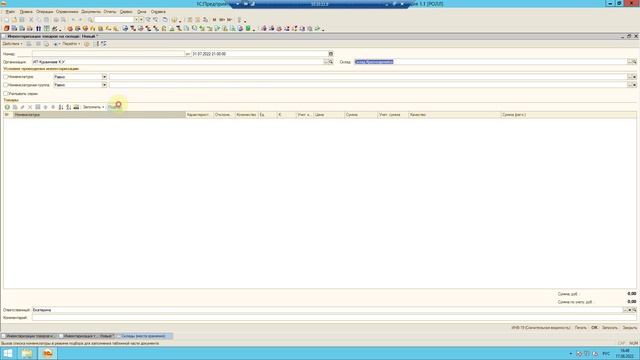The width and height of the screenshot is (640, 360).
Task: Click the Подбор button in Товары toolbar
Action: point(114,107)
